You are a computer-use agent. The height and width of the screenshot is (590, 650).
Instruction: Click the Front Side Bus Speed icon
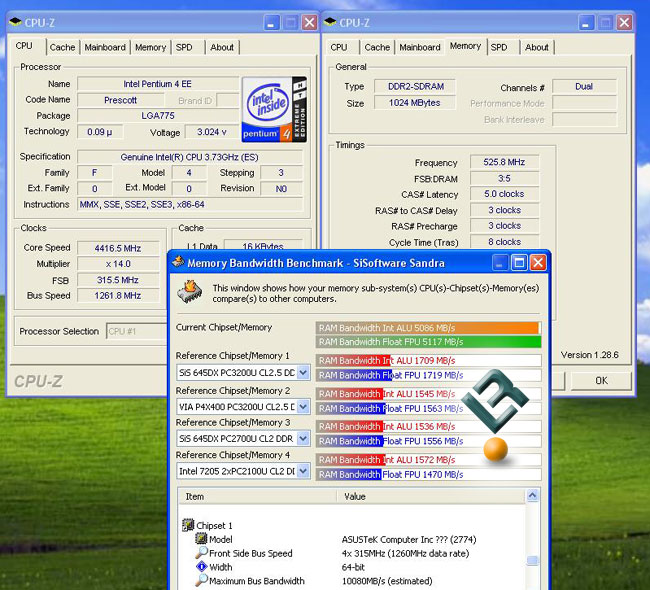click(201, 553)
